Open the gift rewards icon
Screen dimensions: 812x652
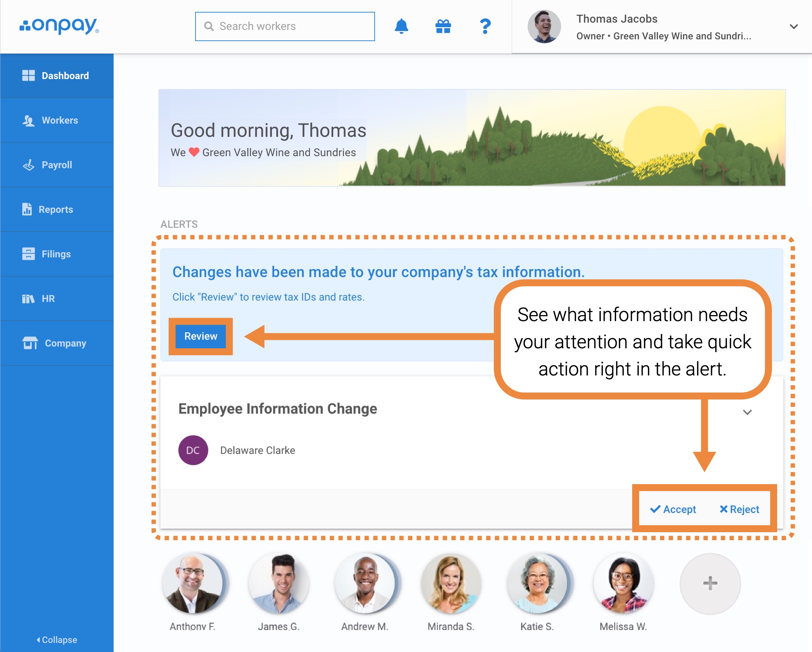(x=443, y=26)
